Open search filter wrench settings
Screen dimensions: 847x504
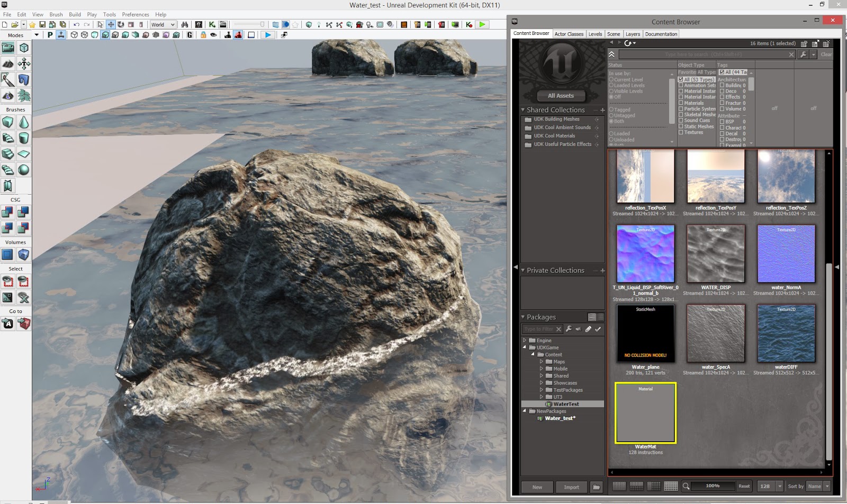803,54
